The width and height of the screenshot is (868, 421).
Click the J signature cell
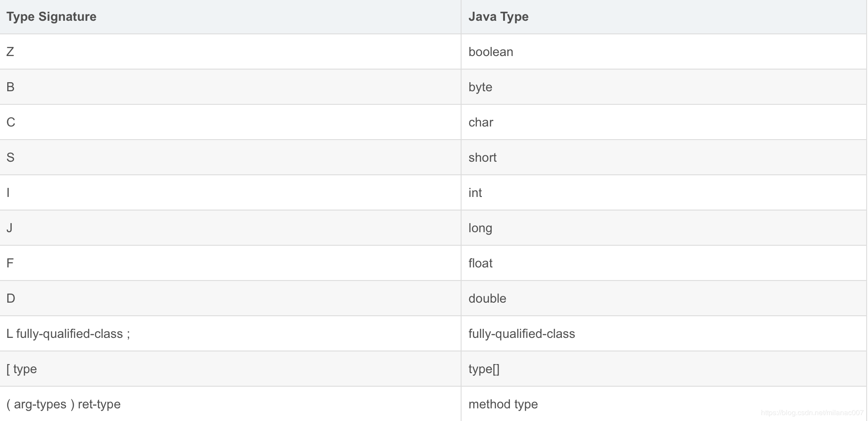[x=9, y=228]
